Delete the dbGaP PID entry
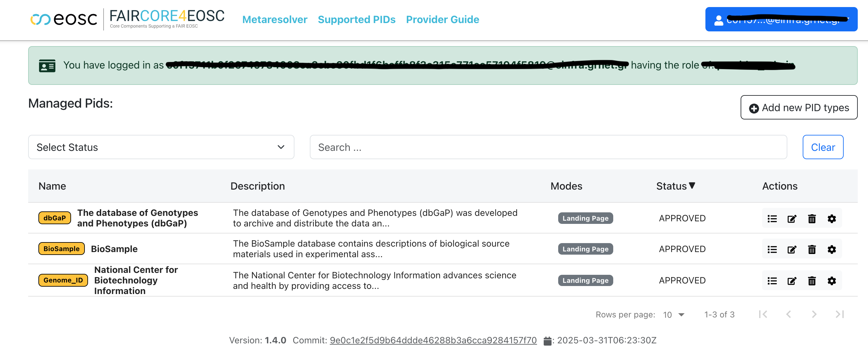The height and width of the screenshot is (360, 868). 812,219
